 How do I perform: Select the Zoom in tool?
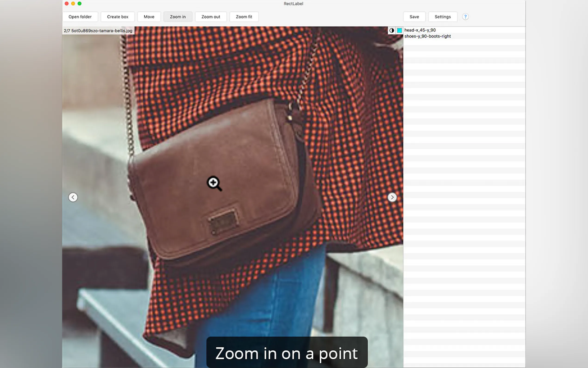point(178,17)
